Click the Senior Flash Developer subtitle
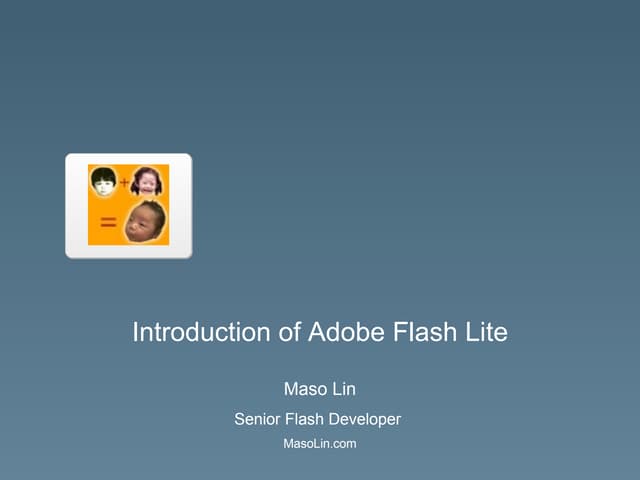The width and height of the screenshot is (640, 480). 317,419
